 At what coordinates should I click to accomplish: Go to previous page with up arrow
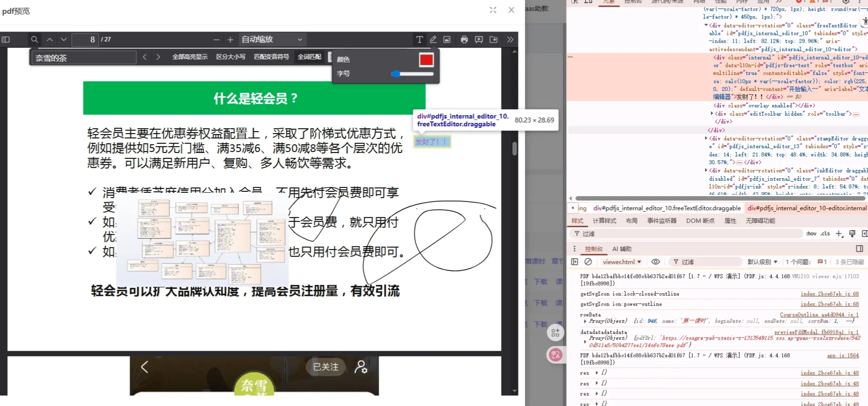(x=50, y=39)
